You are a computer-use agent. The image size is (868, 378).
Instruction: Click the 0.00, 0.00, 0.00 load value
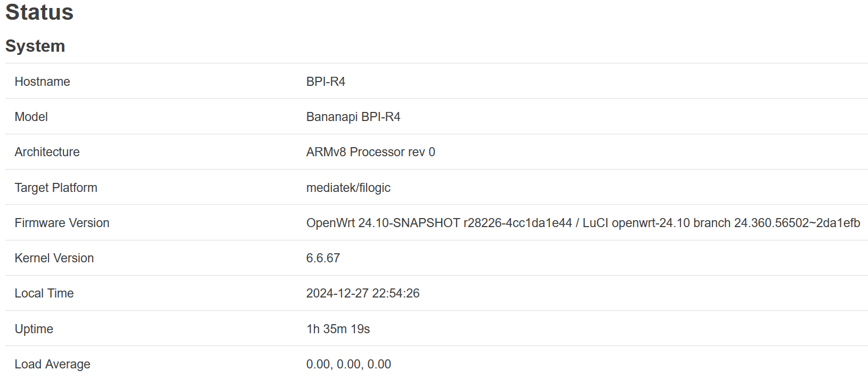tap(348, 364)
